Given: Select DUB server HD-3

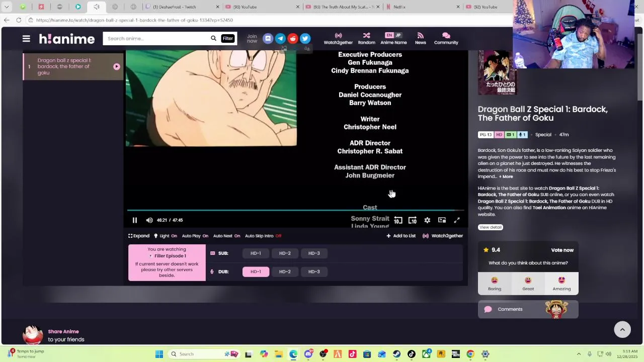Looking at the screenshot, I should 314,271.
